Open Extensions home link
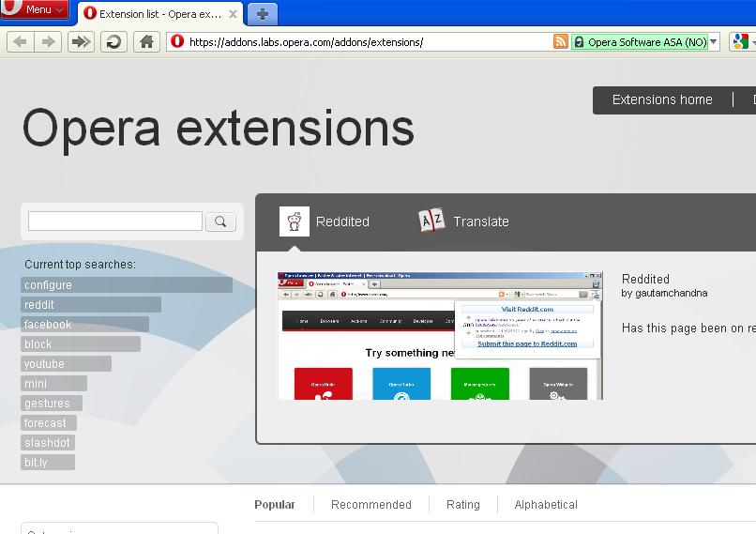 pos(662,99)
